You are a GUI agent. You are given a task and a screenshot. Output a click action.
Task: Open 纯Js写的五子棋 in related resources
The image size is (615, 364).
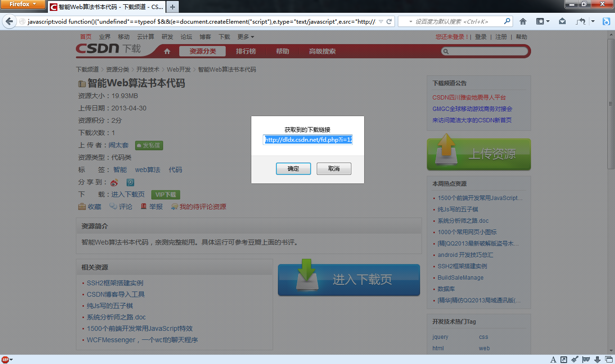point(110,306)
